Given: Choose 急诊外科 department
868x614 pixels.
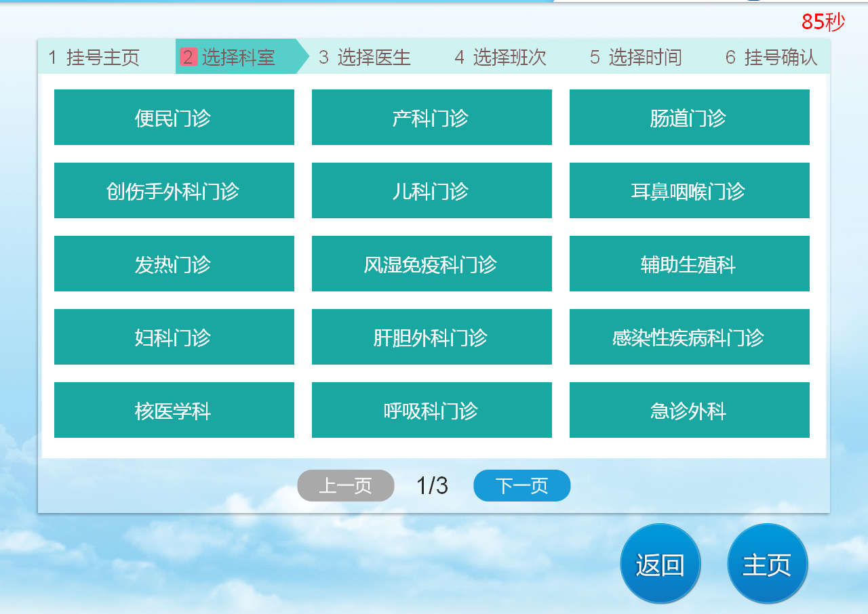Looking at the screenshot, I should click(x=689, y=410).
